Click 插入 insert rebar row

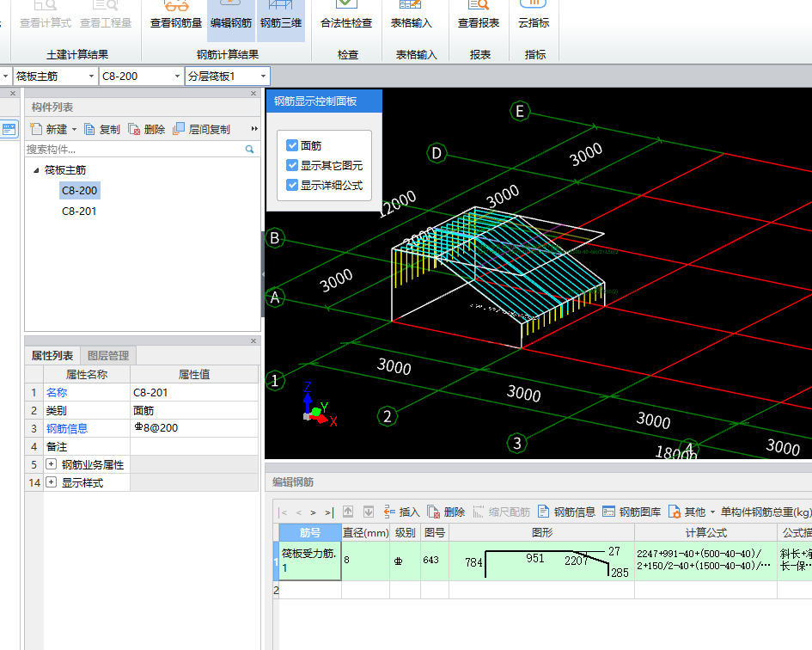(x=402, y=512)
